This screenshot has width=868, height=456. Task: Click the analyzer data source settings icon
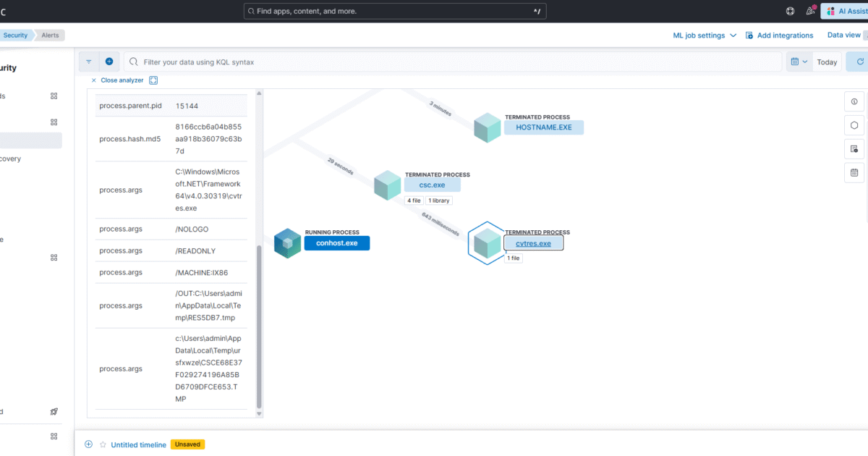[854, 149]
